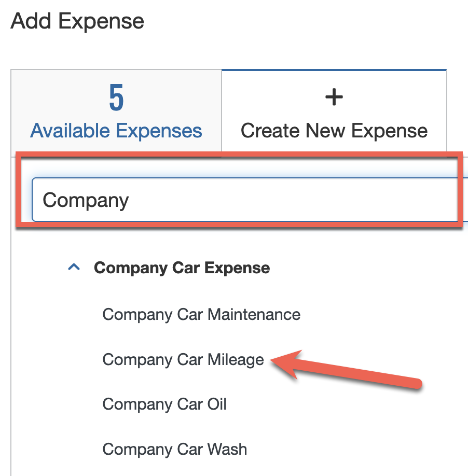Click the Available Expenses tab label
The image size is (468, 476).
(116, 130)
